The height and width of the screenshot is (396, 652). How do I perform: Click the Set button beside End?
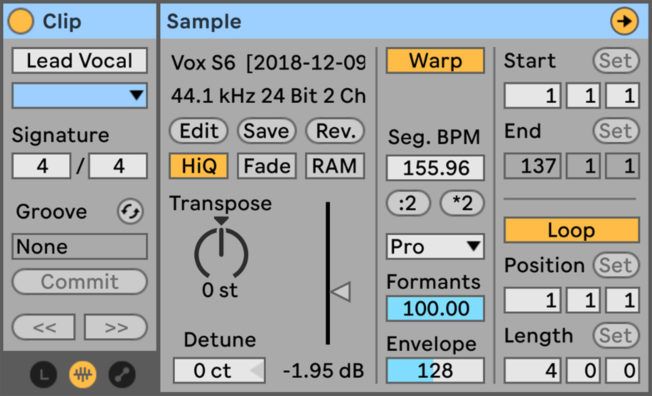[616, 131]
